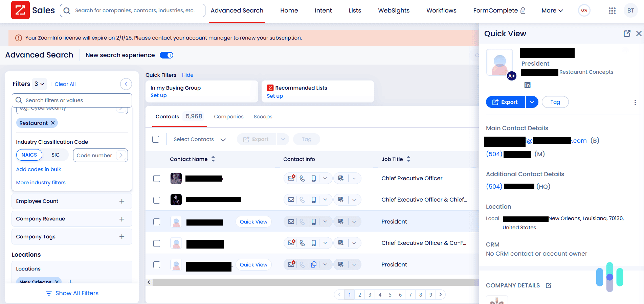Click the phone icon in the Chief Executive Officer & Chief row
This screenshot has height=304, width=644.
(x=302, y=200)
